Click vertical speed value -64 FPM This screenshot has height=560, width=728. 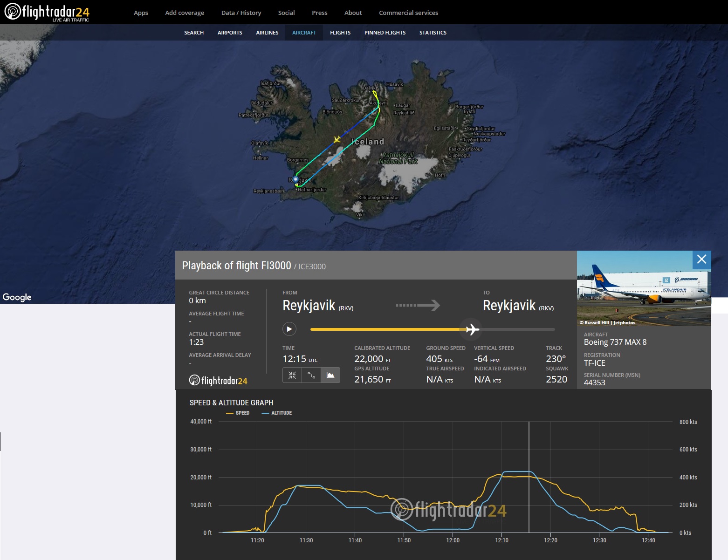(487, 359)
